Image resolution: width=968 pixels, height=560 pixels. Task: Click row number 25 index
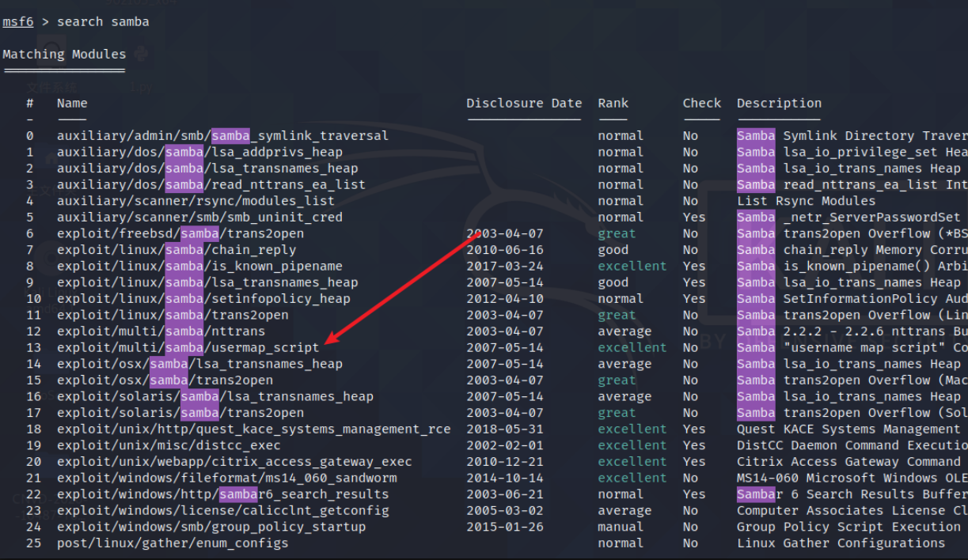33,543
